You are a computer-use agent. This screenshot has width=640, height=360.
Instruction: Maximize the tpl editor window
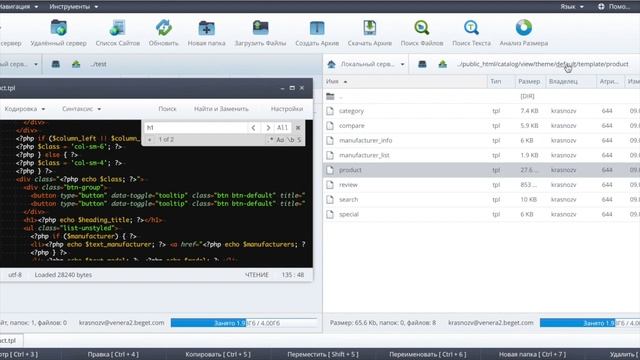292,88
